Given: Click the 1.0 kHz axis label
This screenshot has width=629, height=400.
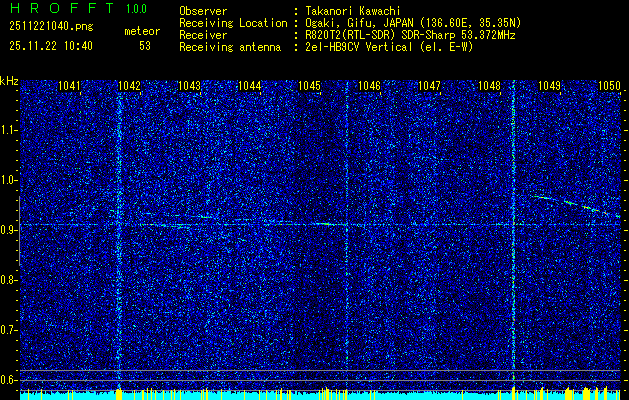Looking at the screenshot, I should pyautogui.click(x=8, y=180).
